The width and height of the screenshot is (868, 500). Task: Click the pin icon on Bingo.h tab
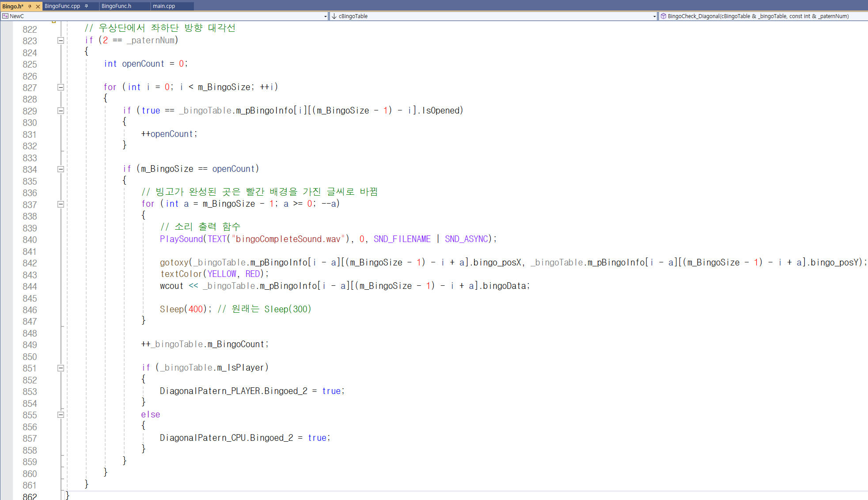tap(30, 6)
